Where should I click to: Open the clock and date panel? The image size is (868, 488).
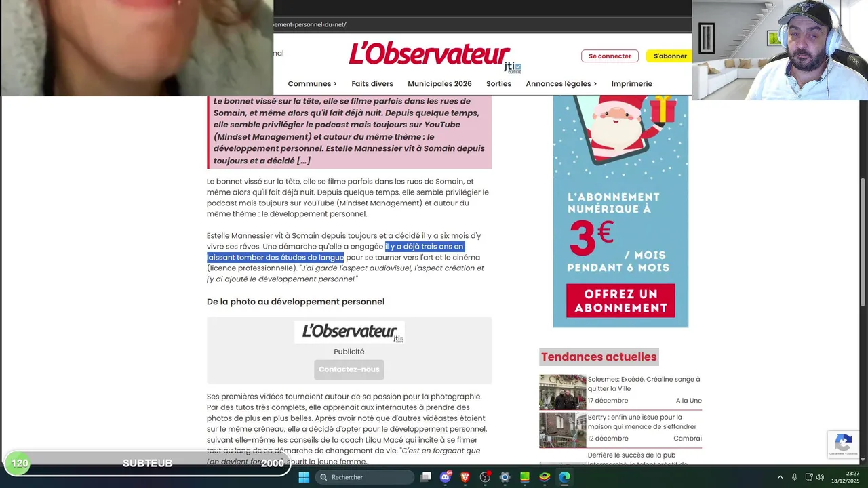pos(845,477)
